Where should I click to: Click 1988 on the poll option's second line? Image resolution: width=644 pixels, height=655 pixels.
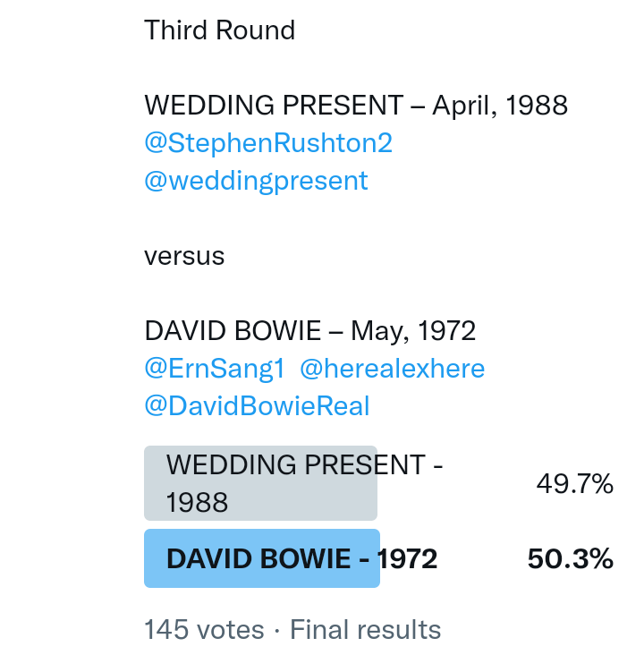(197, 503)
